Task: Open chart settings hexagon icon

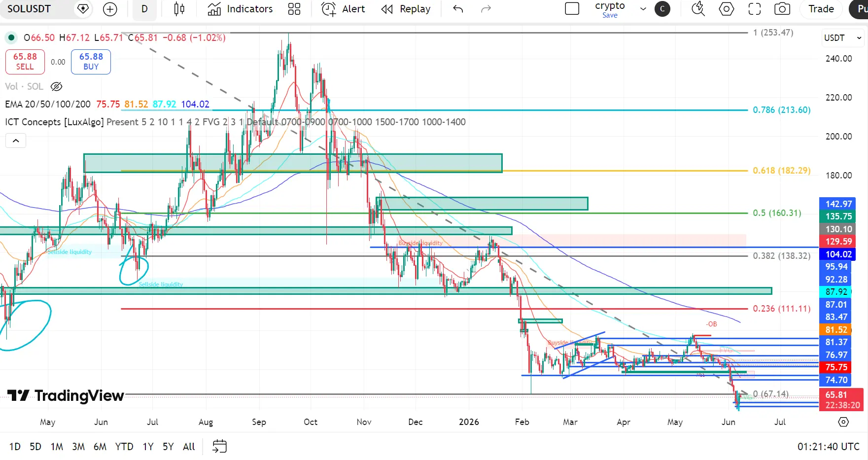Action: tap(727, 9)
